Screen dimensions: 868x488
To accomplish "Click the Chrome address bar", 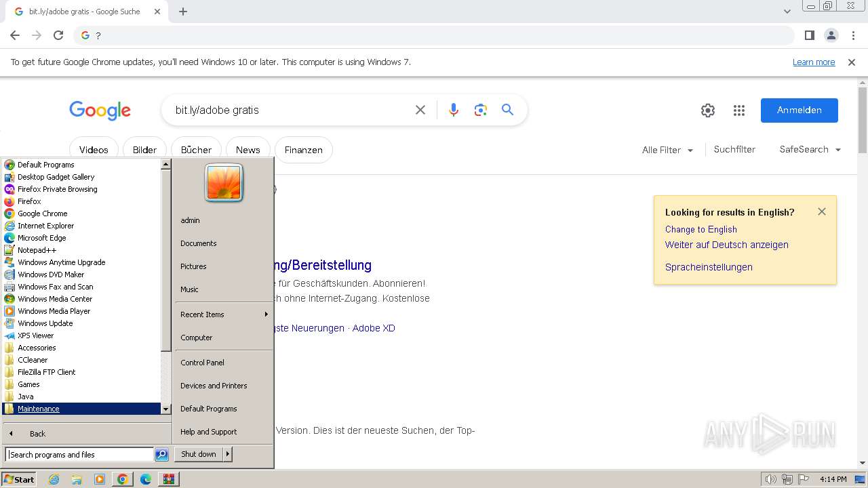I will click(434, 35).
